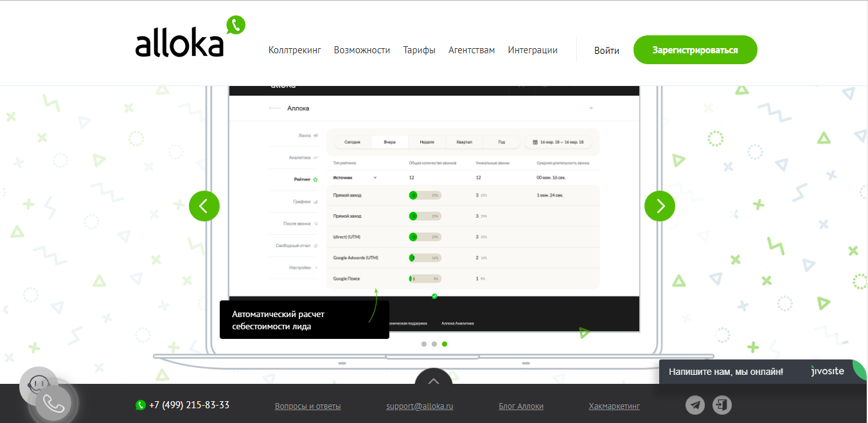Click the (direct) (UTM) row label

[x=347, y=237]
